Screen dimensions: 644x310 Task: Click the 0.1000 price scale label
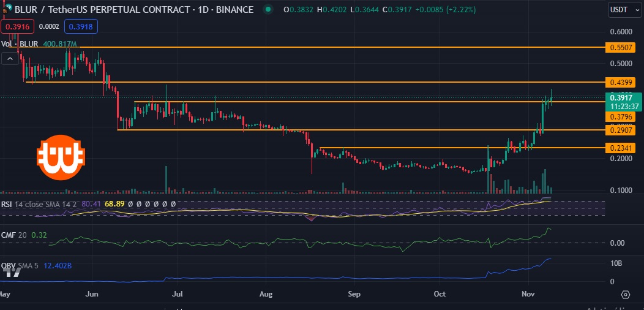[620, 191]
